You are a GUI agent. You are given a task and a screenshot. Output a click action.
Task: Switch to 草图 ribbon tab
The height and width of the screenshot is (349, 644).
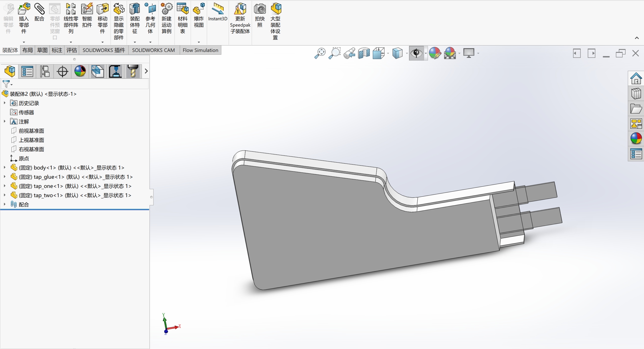click(42, 50)
